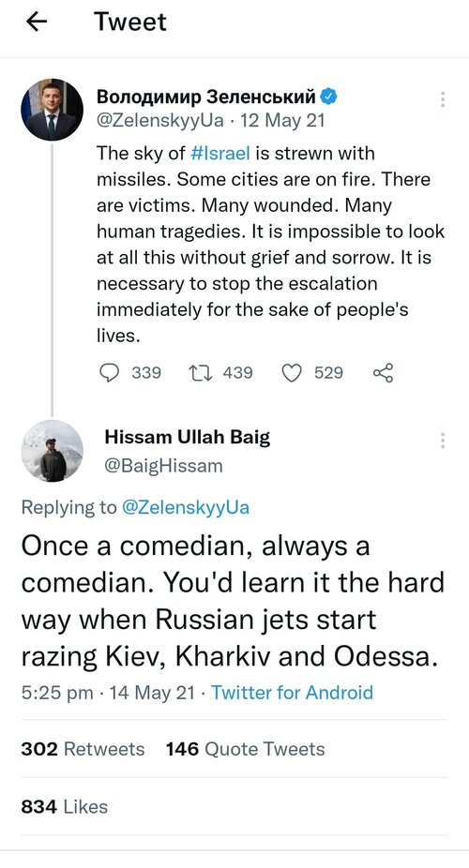Like the tweet with heart icon
The height and width of the screenshot is (868, 469).
(x=292, y=373)
